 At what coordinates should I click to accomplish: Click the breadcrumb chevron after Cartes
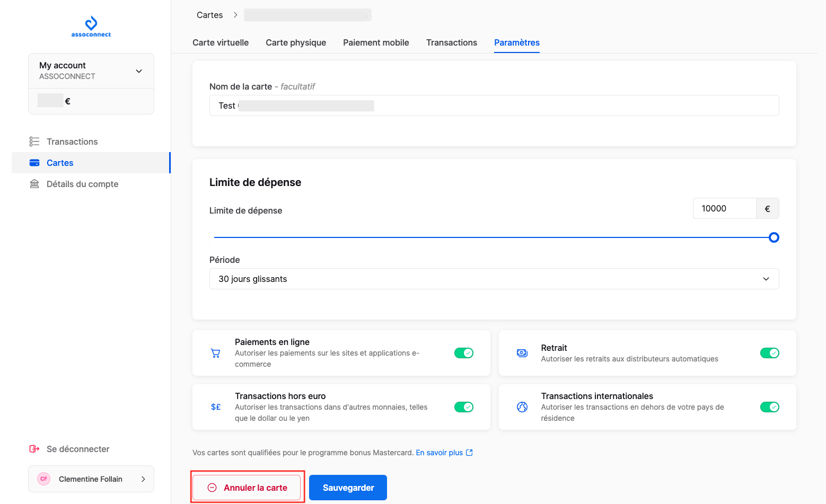pyautogui.click(x=235, y=15)
